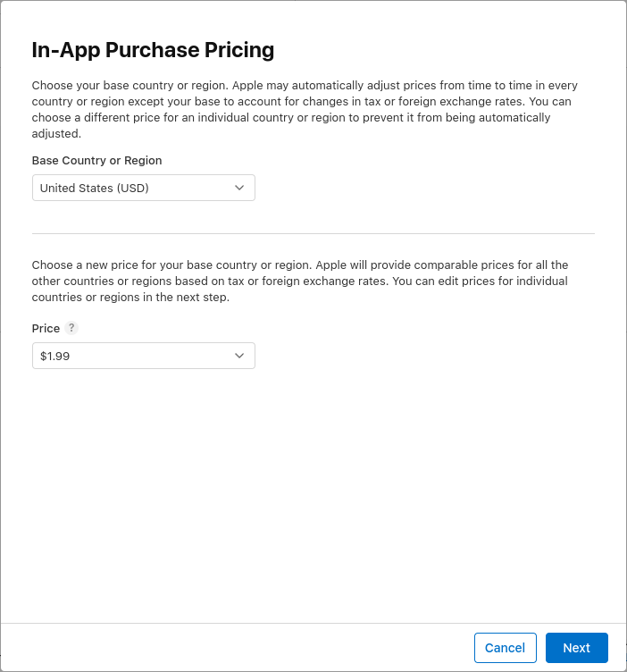Select the United States (USD) text value

click(x=94, y=188)
